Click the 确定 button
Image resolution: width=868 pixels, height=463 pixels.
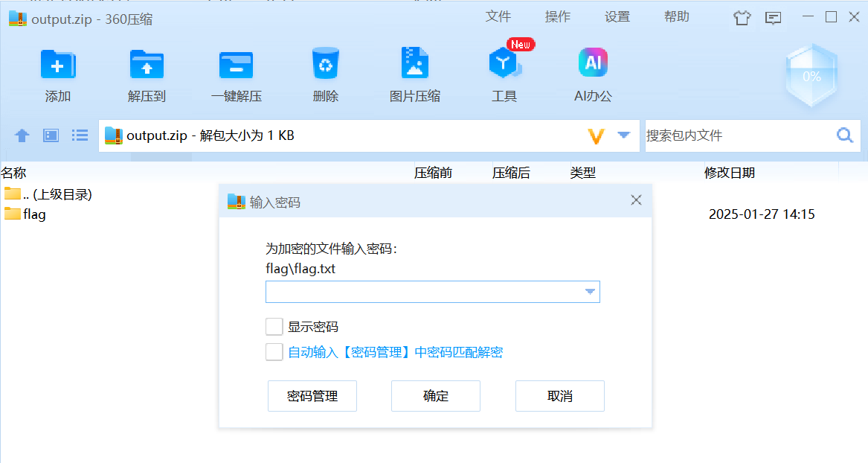[435, 396]
